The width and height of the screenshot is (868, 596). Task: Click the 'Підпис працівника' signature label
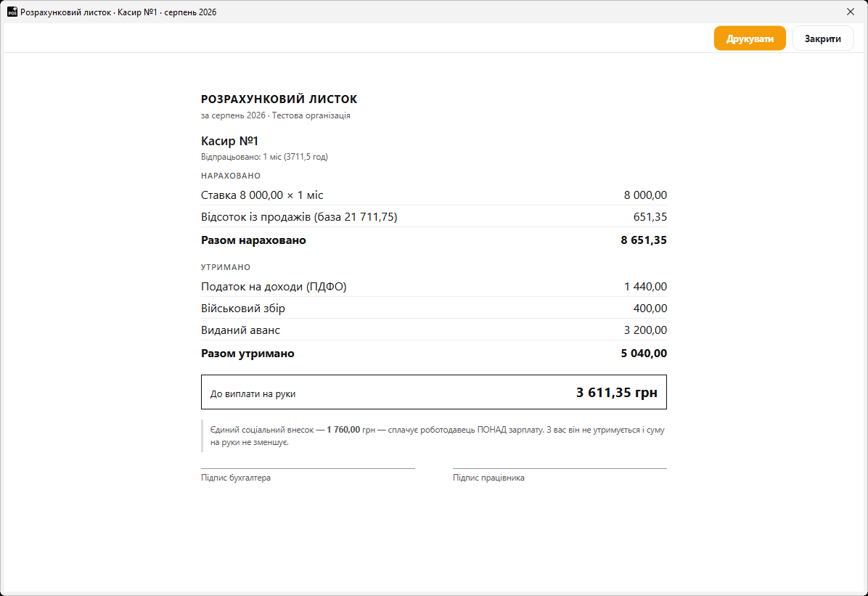click(x=488, y=478)
